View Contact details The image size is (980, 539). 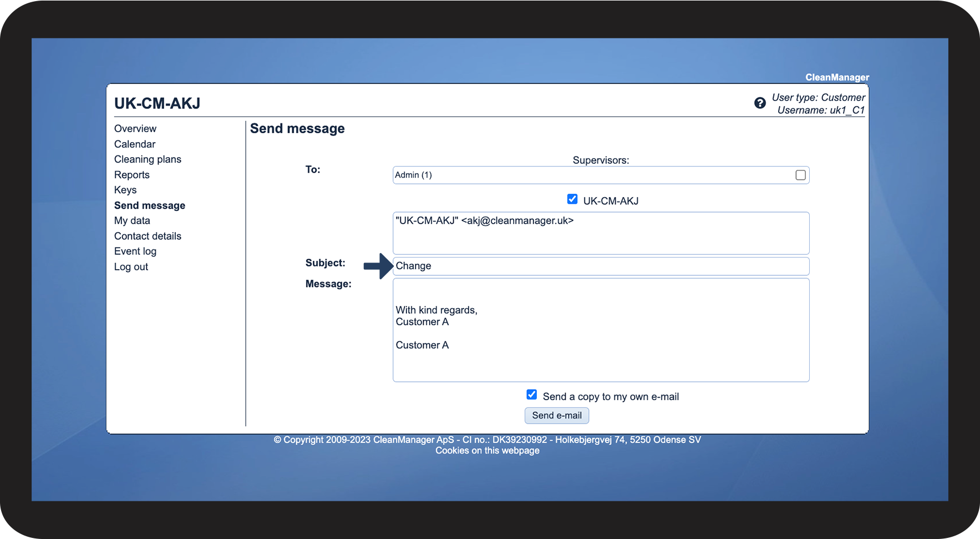[148, 236]
